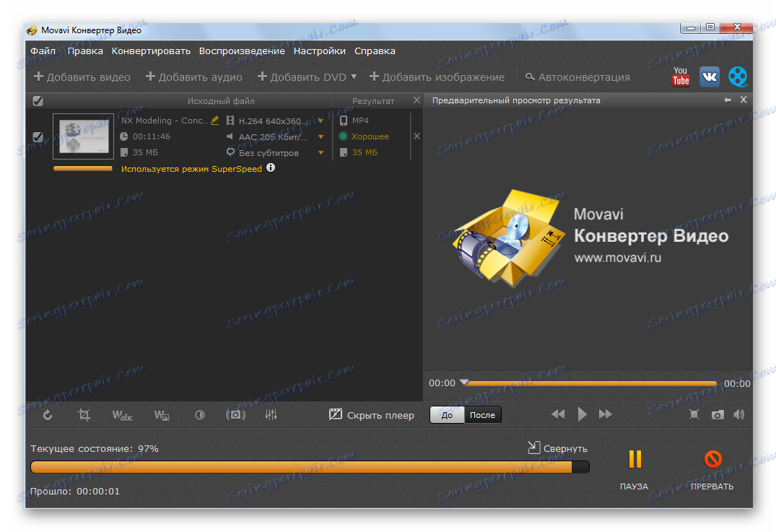This screenshot has height=532, width=776.
Task: Expand the Без субтитров dropdown
Action: tap(320, 152)
